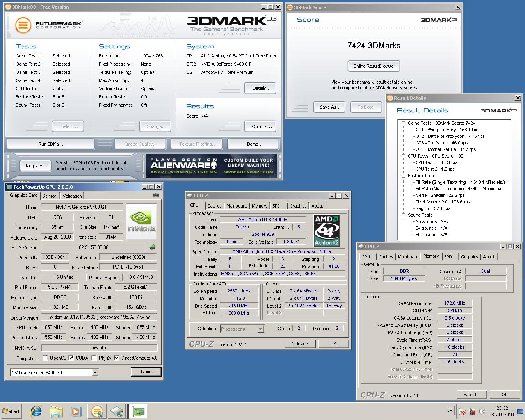The width and height of the screenshot is (525, 420).
Task: Select the GT3 - Troll's Lair result row
Action: (x=441, y=143)
